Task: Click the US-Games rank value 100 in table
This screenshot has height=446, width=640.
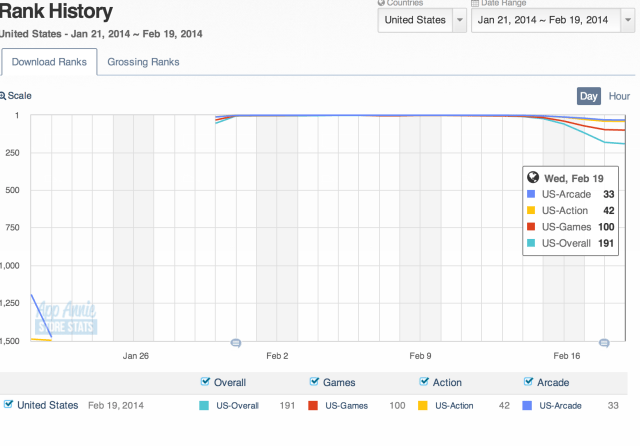Action: click(x=397, y=406)
